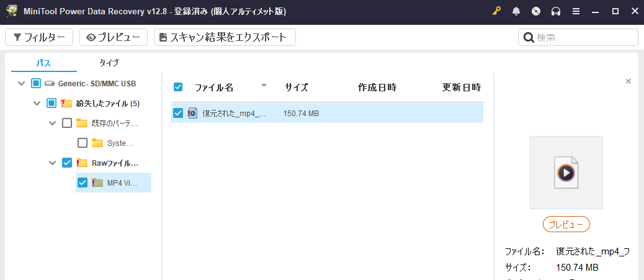The height and width of the screenshot is (280, 644).
Task: Click スキャン結果をエクスポート button
Action: (225, 37)
